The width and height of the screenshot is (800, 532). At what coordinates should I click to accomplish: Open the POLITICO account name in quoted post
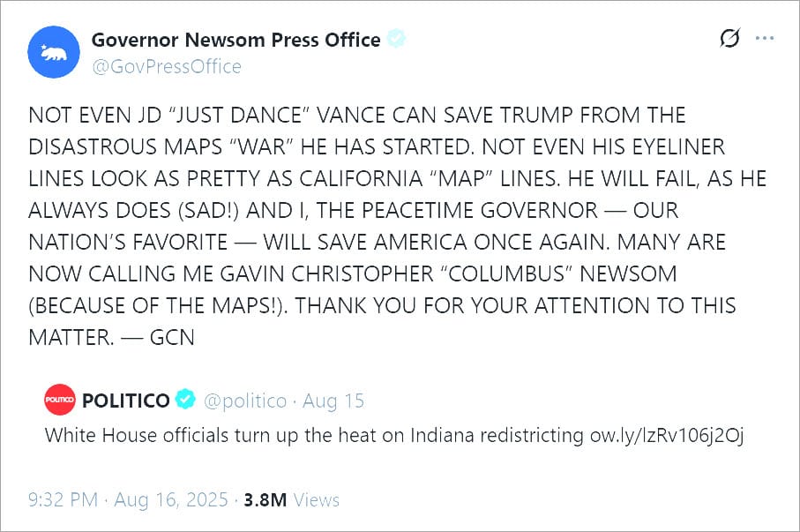(x=125, y=401)
